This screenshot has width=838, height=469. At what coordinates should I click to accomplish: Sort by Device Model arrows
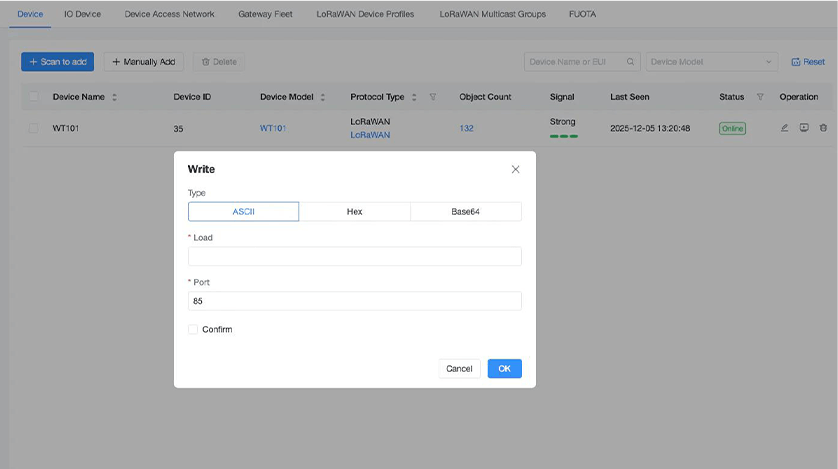(323, 97)
